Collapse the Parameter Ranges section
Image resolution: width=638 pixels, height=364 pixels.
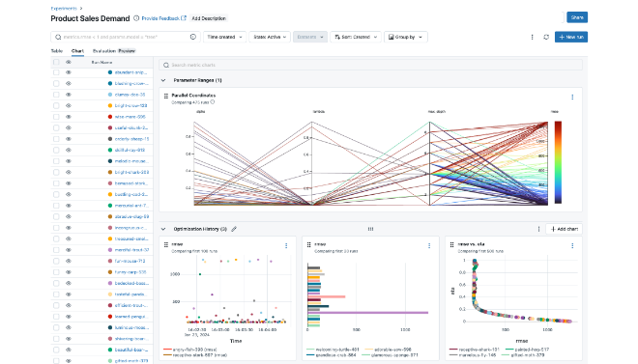[163, 80]
